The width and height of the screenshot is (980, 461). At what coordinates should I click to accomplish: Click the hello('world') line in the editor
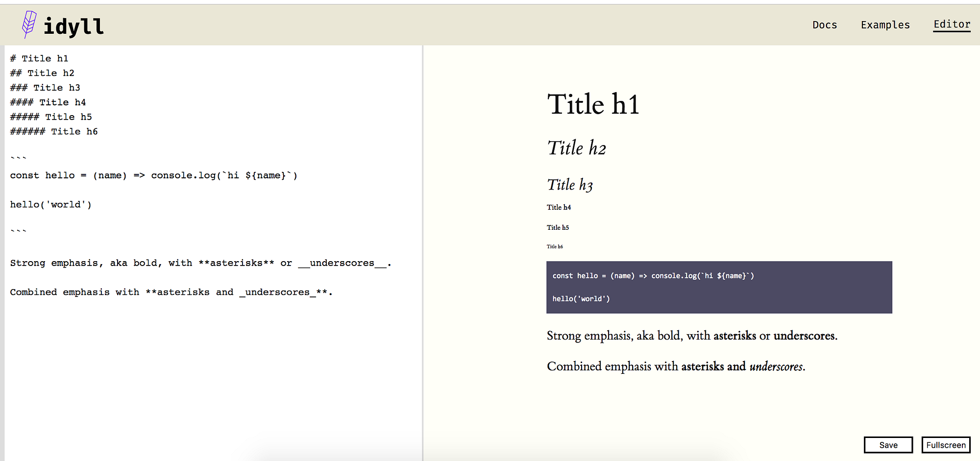[x=51, y=204]
